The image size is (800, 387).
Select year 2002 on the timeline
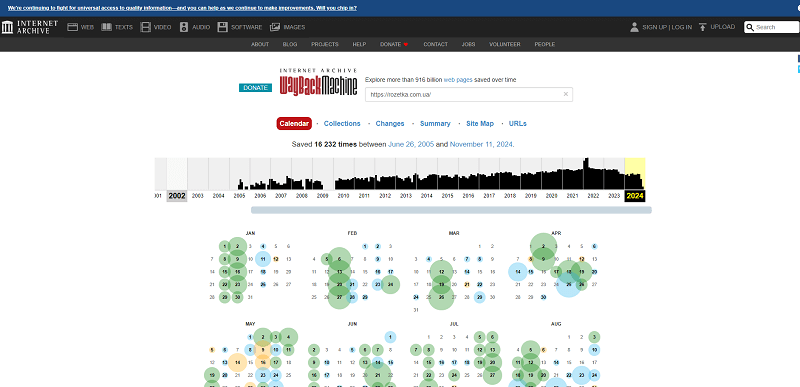click(177, 196)
